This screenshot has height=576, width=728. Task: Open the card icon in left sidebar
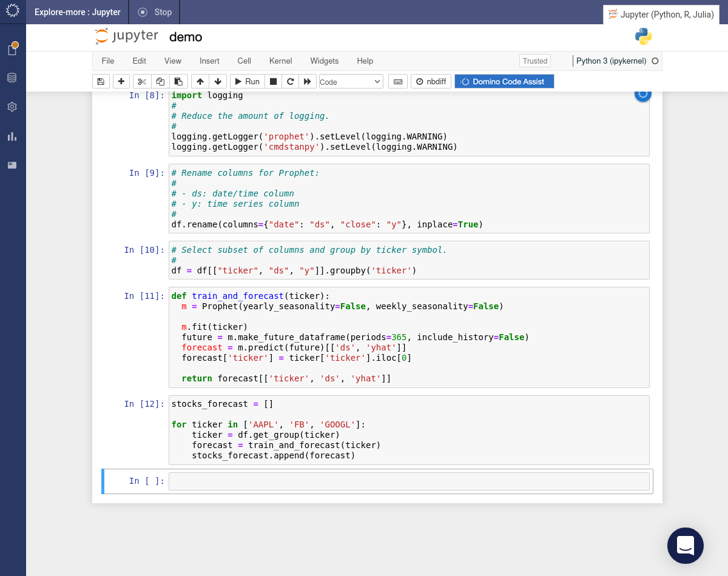(12, 165)
